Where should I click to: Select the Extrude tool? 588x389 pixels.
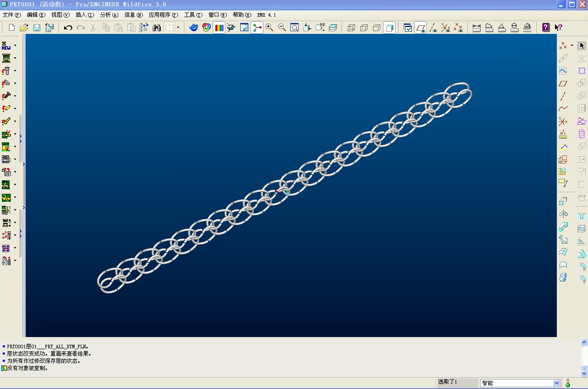(x=563, y=202)
